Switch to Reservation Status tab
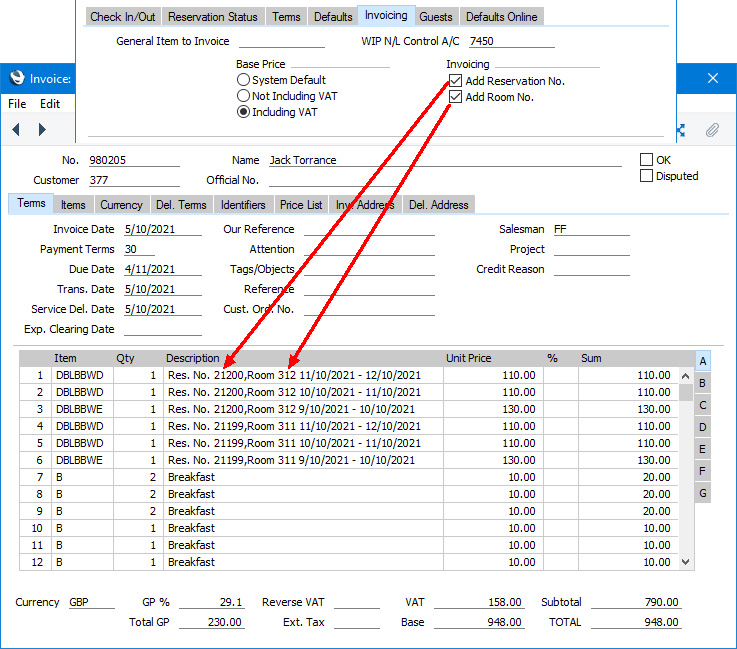This screenshot has width=737, height=649. coord(212,16)
